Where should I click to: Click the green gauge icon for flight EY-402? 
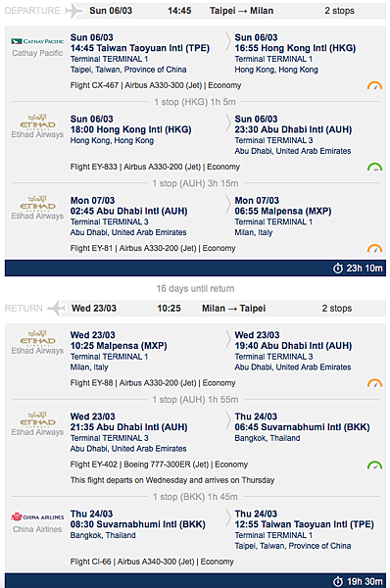[x=374, y=465]
